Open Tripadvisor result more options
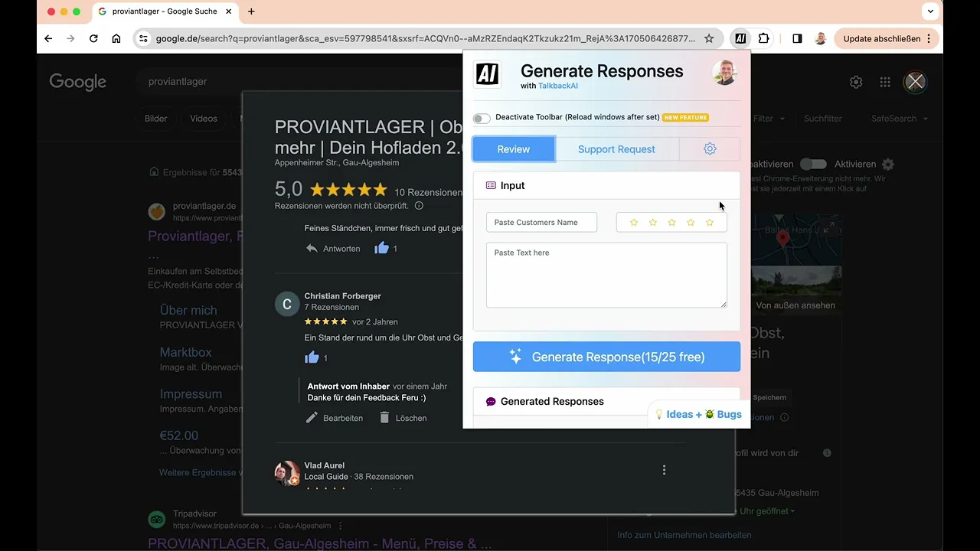Screen dimensions: 980x551 pos(341,526)
